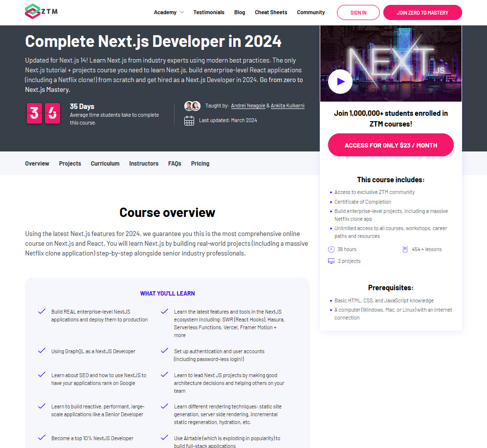Click 'Complete Next.js Developer in 2024' title
Viewport: 487px width, 448px height.
[153, 41]
